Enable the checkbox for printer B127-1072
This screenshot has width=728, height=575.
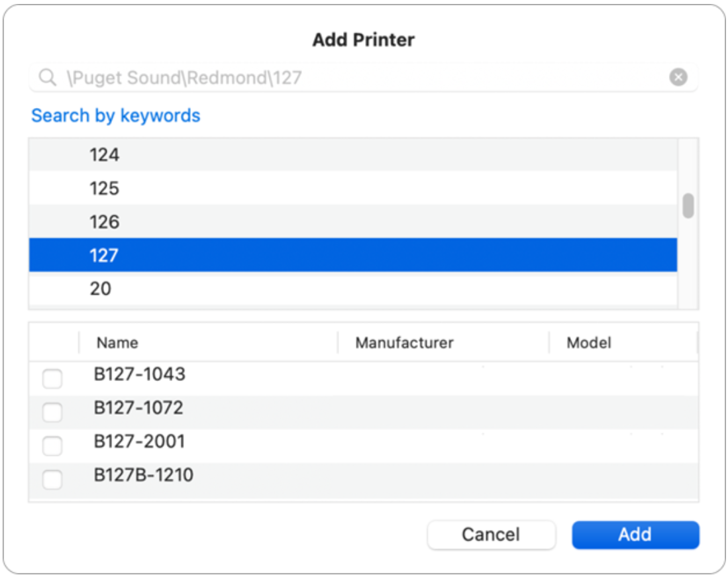pyautogui.click(x=52, y=413)
